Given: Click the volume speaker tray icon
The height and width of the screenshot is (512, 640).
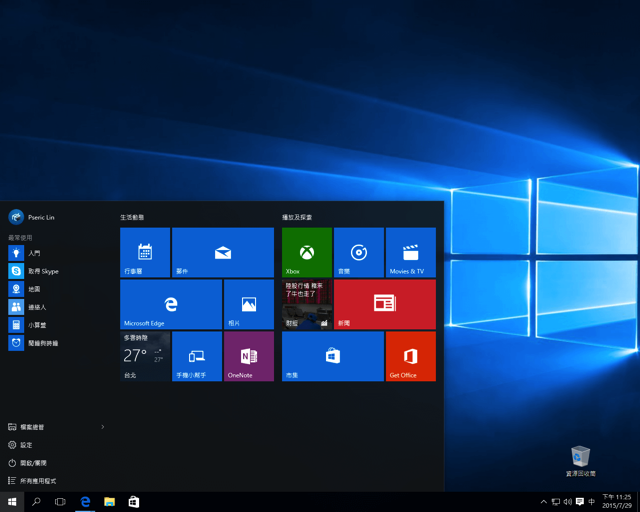Looking at the screenshot, I should 568,502.
